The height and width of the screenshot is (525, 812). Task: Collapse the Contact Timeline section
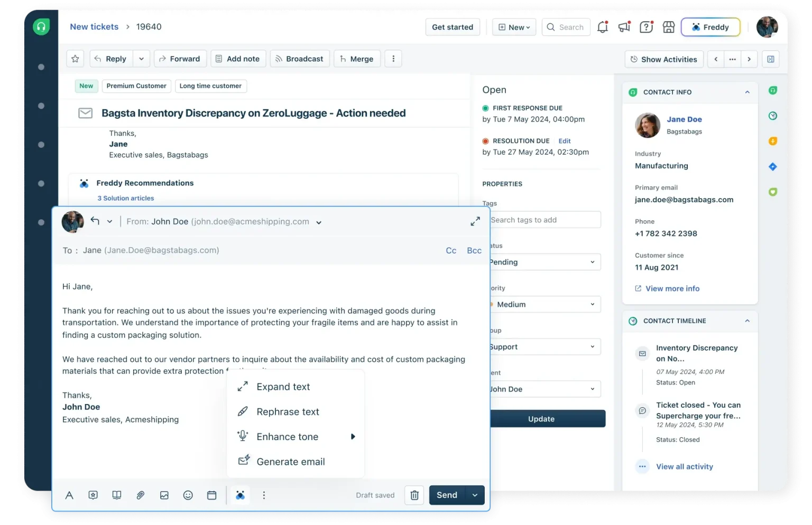[x=747, y=321]
